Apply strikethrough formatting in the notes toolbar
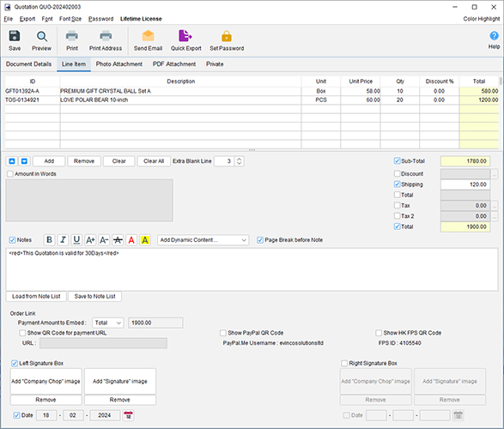The width and height of the screenshot is (504, 429). [118, 240]
